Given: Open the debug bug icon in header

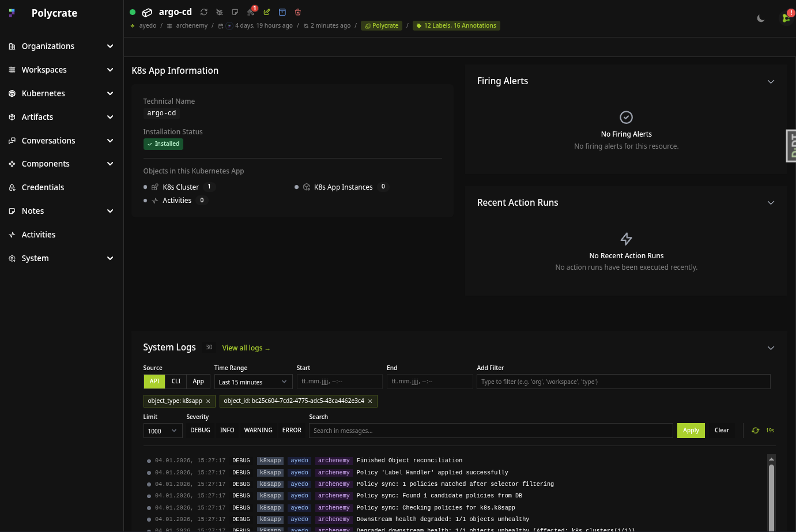Looking at the screenshot, I should pyautogui.click(x=220, y=12).
